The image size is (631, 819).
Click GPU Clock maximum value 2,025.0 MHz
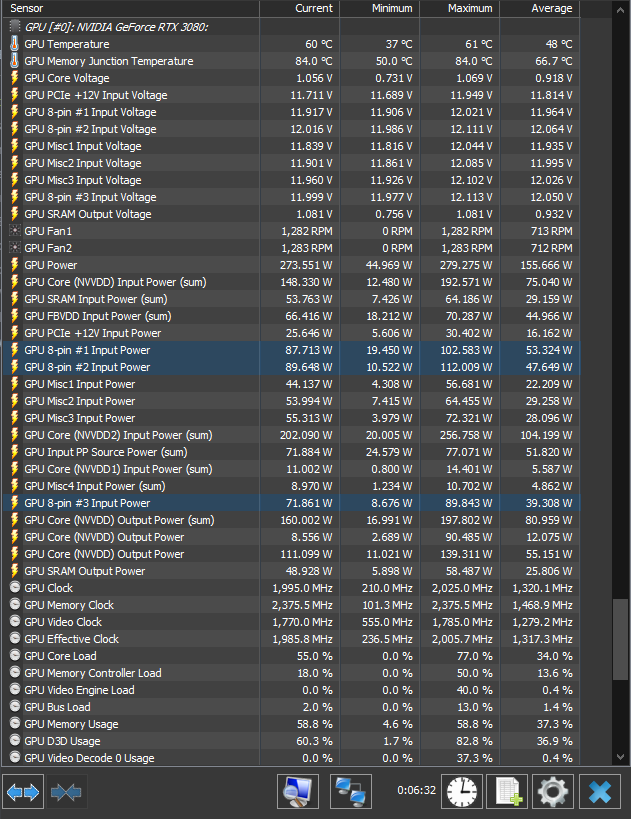pos(462,588)
